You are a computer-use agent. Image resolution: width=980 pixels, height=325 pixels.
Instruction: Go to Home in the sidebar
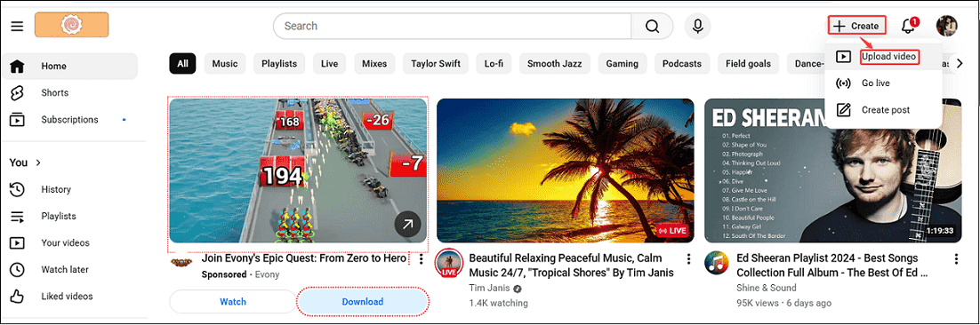[69, 66]
